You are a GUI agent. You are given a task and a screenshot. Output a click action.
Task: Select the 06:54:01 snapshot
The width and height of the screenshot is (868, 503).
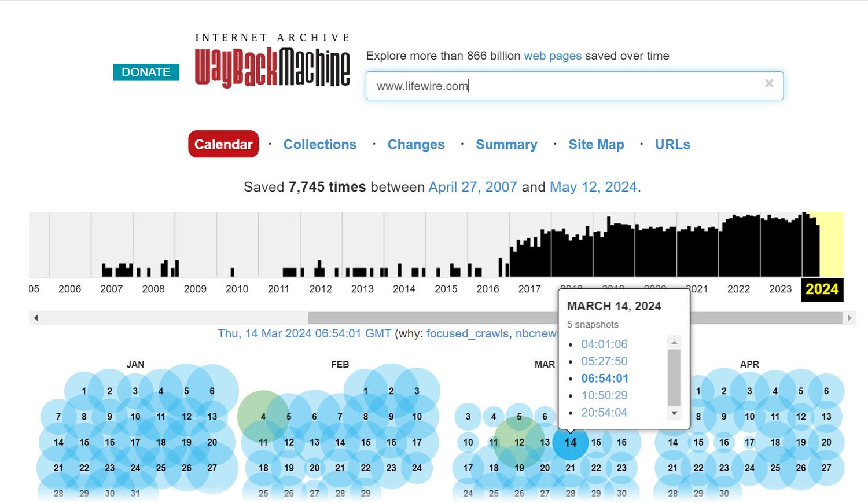pyautogui.click(x=604, y=378)
